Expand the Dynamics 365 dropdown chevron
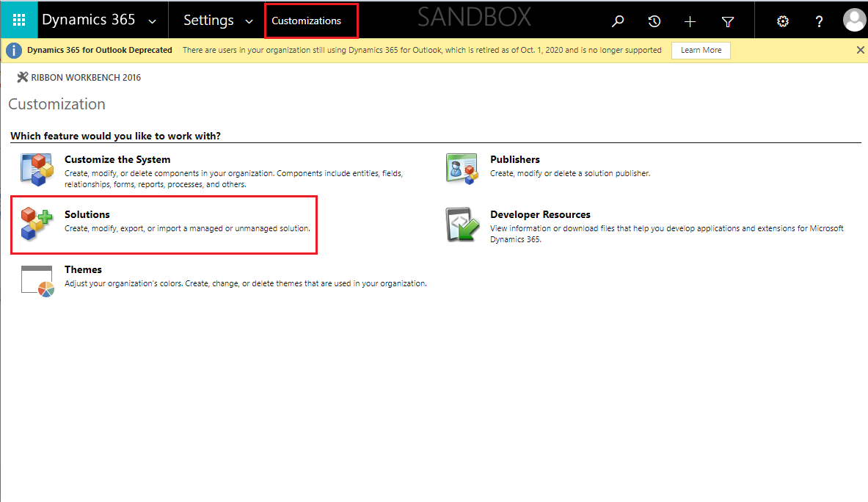868x502 pixels. [152, 21]
